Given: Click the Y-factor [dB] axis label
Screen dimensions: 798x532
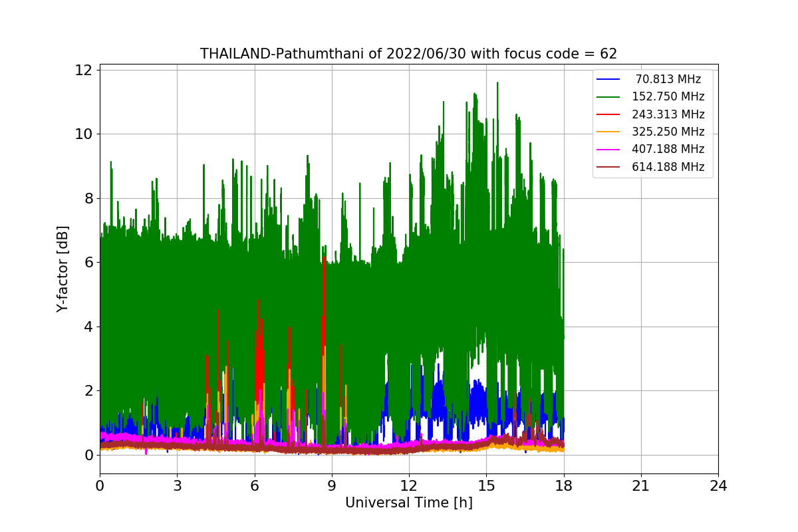Looking at the screenshot, I should tap(63, 269).
